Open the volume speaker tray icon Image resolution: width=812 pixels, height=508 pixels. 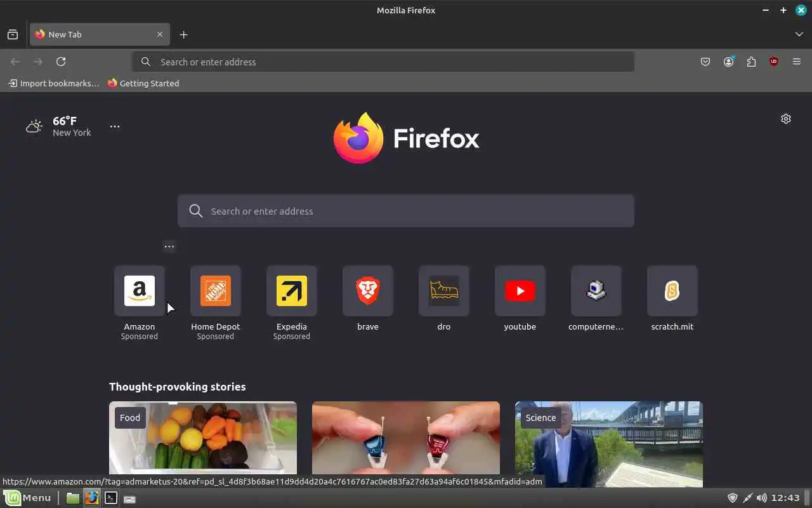[x=762, y=498]
